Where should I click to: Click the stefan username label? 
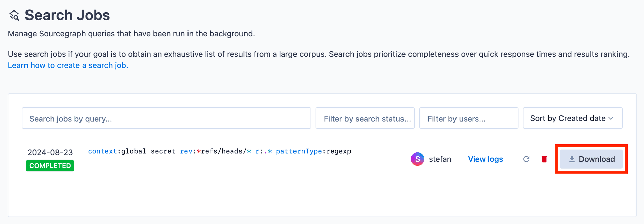[440, 159]
